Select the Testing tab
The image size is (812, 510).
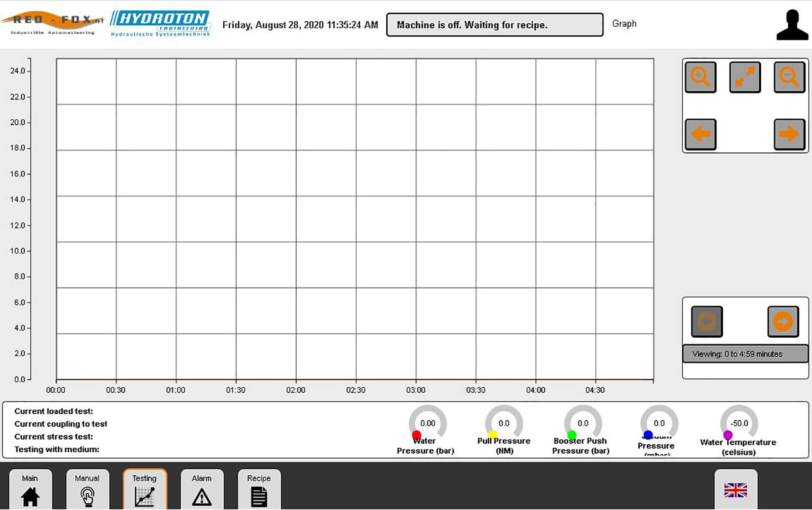(145, 489)
